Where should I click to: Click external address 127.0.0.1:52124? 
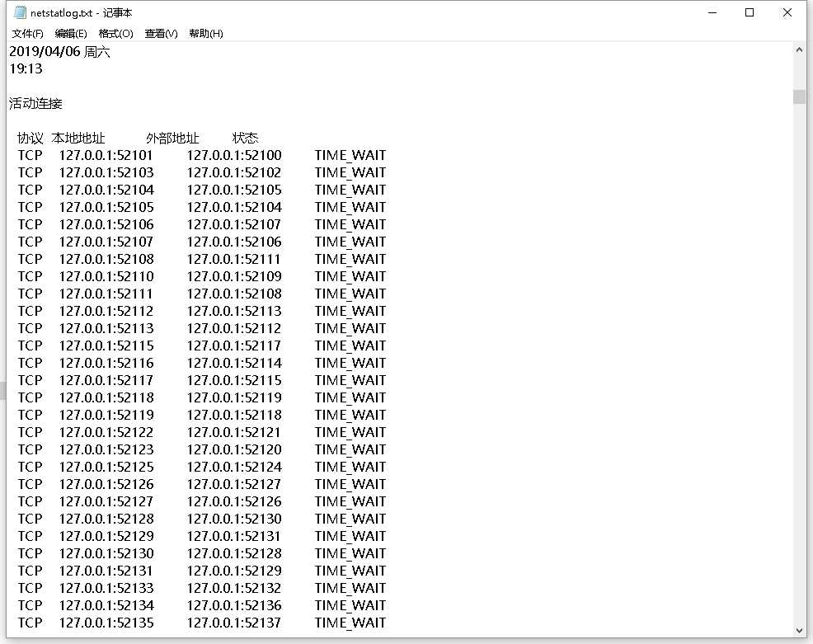pos(234,468)
